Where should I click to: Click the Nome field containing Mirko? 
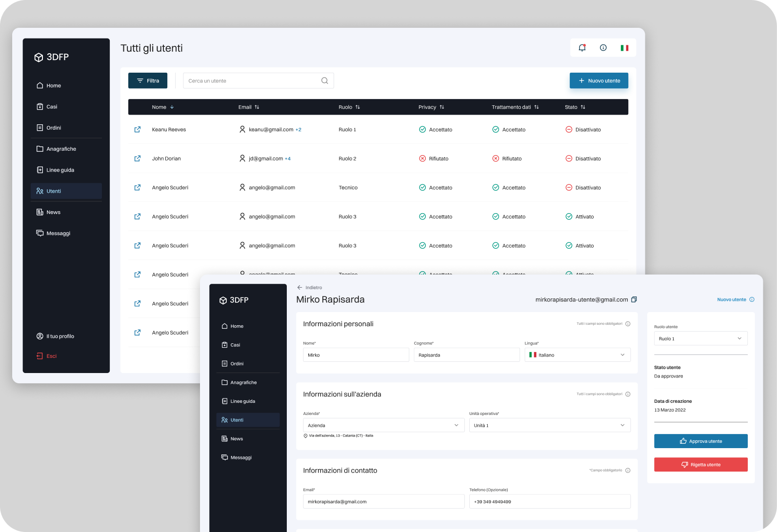tap(356, 355)
